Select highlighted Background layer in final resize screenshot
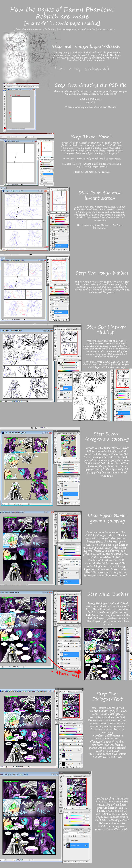This screenshot has width=132, height=868. tap(76, 846)
